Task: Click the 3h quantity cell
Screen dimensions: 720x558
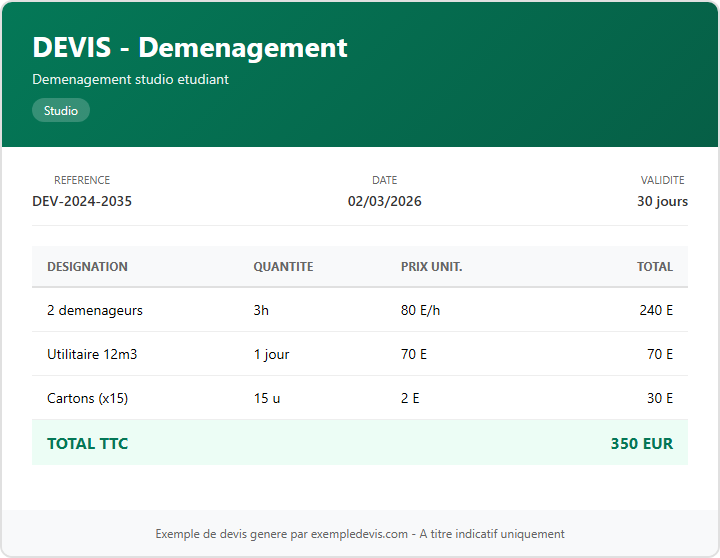Action: 261,310
